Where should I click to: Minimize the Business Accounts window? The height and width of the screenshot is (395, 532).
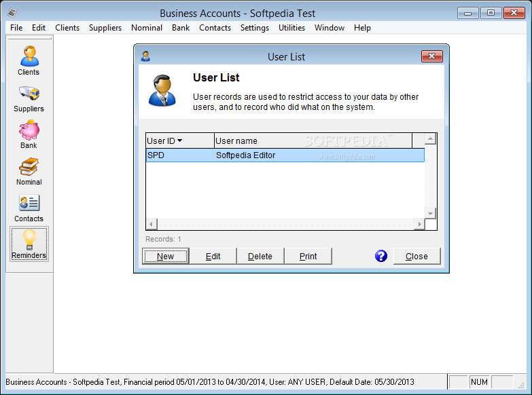[468, 13]
